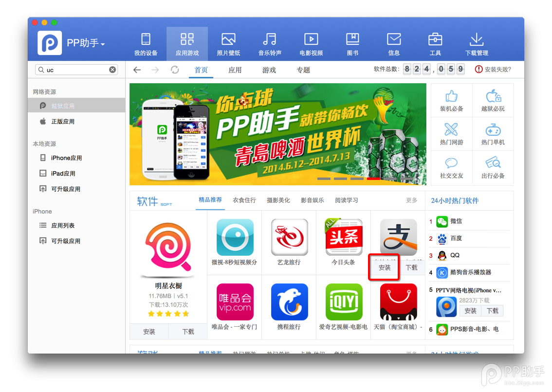This screenshot has width=552, height=392.
Task: Open the 热门单机 category
Action: (x=493, y=134)
